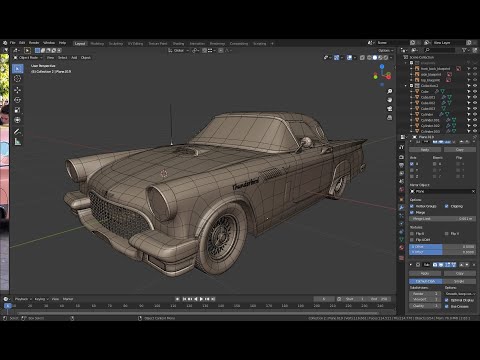Select the Catmull-Clark subdivision type
This screenshot has width=480, height=360.
[x=426, y=281]
